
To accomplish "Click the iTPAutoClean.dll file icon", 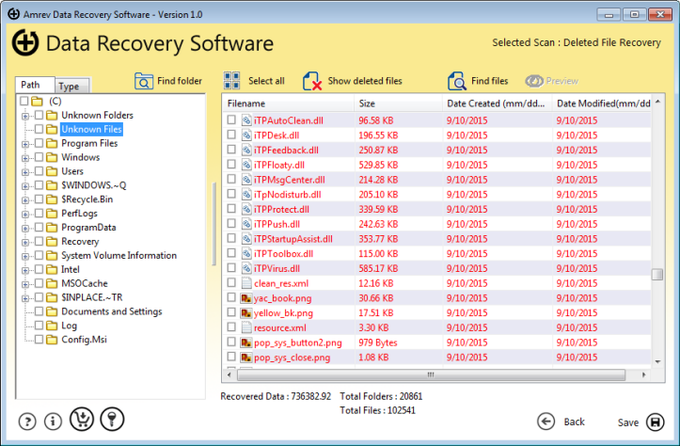I will (246, 121).
